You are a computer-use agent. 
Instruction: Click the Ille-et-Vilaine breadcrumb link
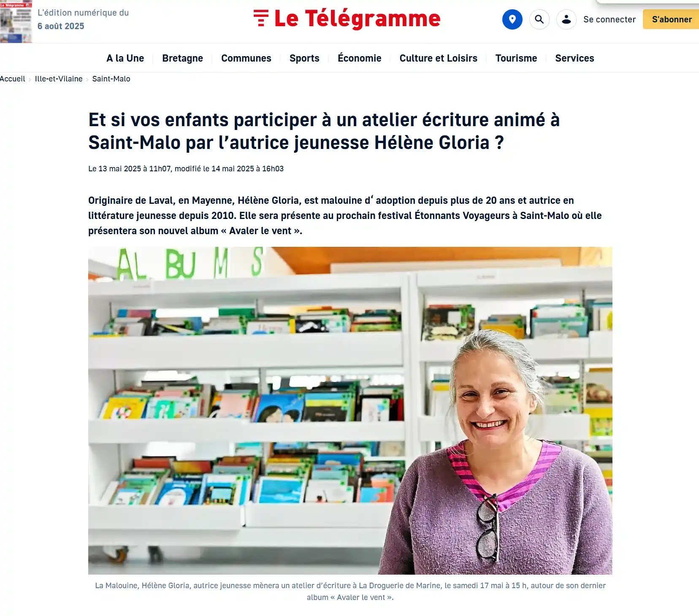coord(59,79)
